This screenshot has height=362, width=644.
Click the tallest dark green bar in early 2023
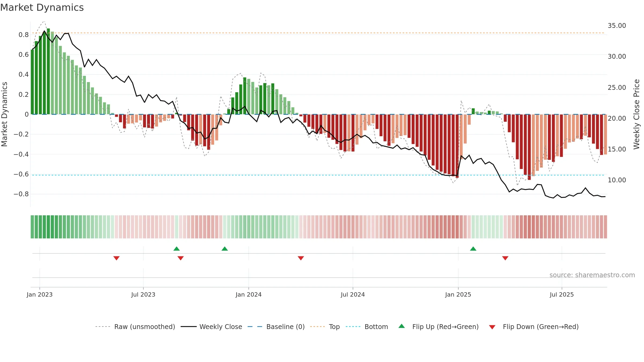pyautogui.click(x=48, y=71)
